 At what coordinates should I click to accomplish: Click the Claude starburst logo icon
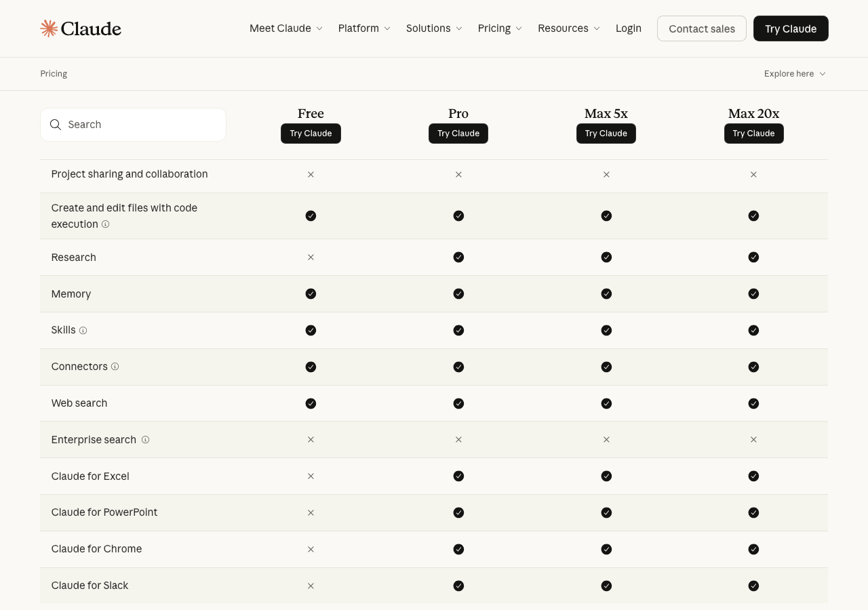[x=49, y=28]
